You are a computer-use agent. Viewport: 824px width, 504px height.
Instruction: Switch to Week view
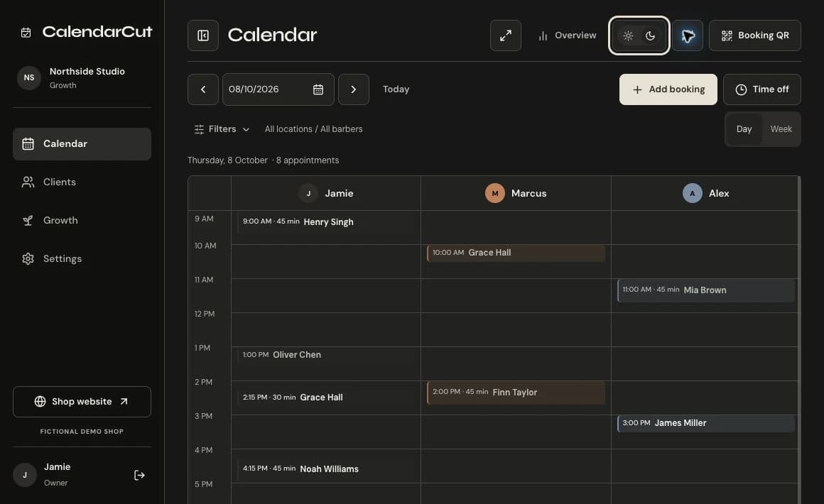781,129
